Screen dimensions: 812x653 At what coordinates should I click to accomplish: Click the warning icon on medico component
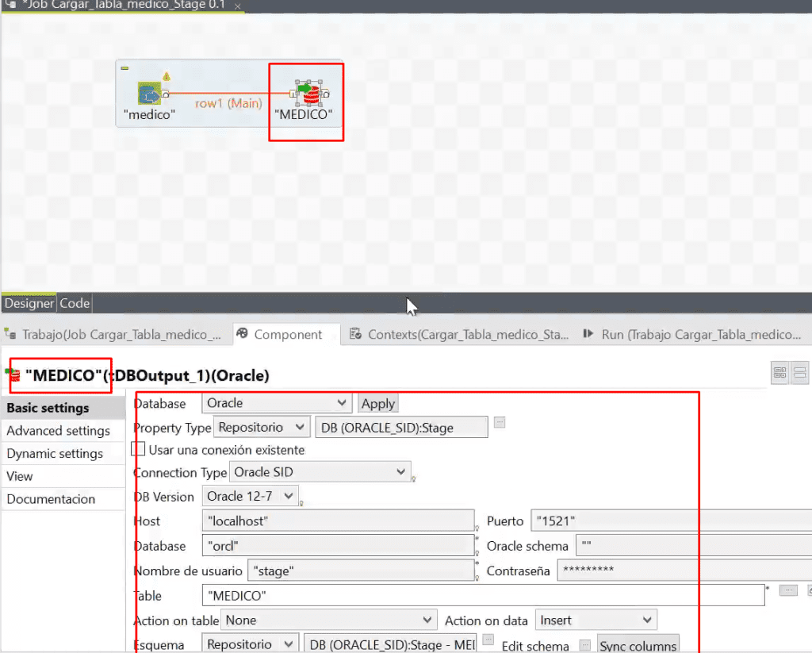pyautogui.click(x=167, y=77)
